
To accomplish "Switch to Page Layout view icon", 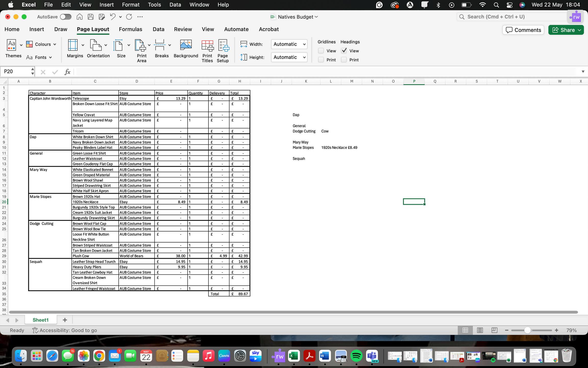I will pyautogui.click(x=480, y=330).
